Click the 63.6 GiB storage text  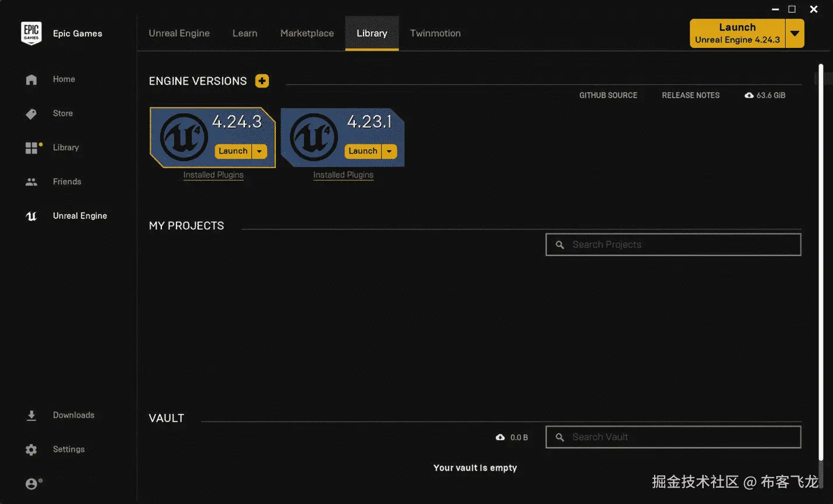[771, 95]
